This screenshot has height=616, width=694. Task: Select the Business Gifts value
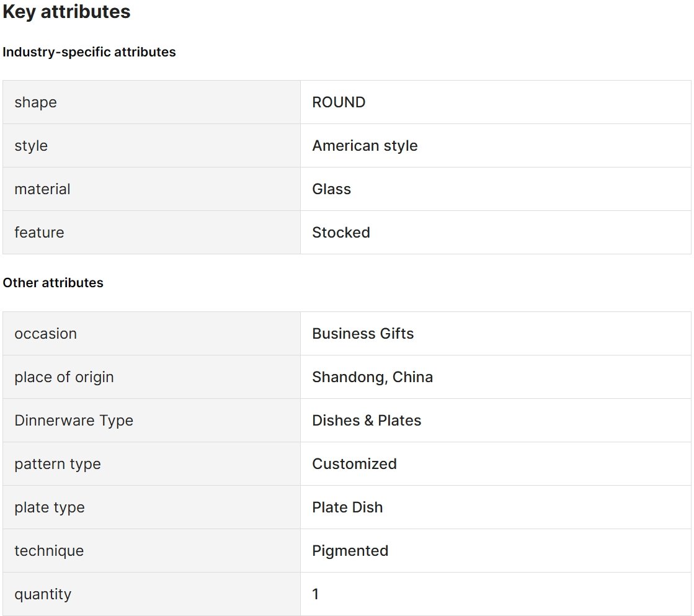pos(363,334)
